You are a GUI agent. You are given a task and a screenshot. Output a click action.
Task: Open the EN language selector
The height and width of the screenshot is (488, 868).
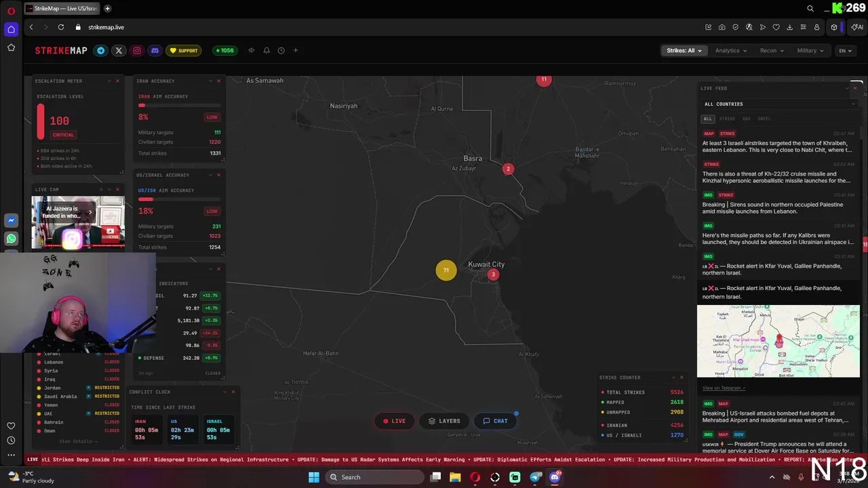click(845, 51)
